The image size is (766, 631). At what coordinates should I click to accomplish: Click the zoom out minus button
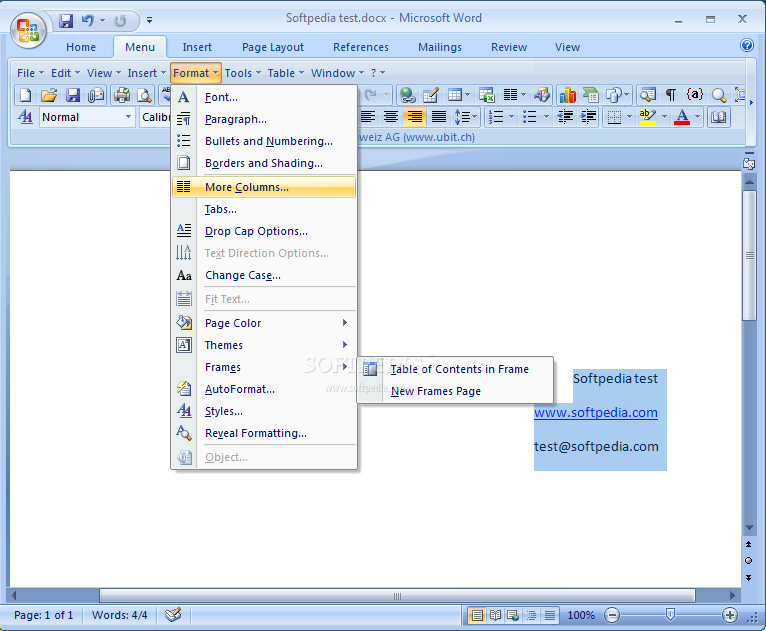click(612, 615)
